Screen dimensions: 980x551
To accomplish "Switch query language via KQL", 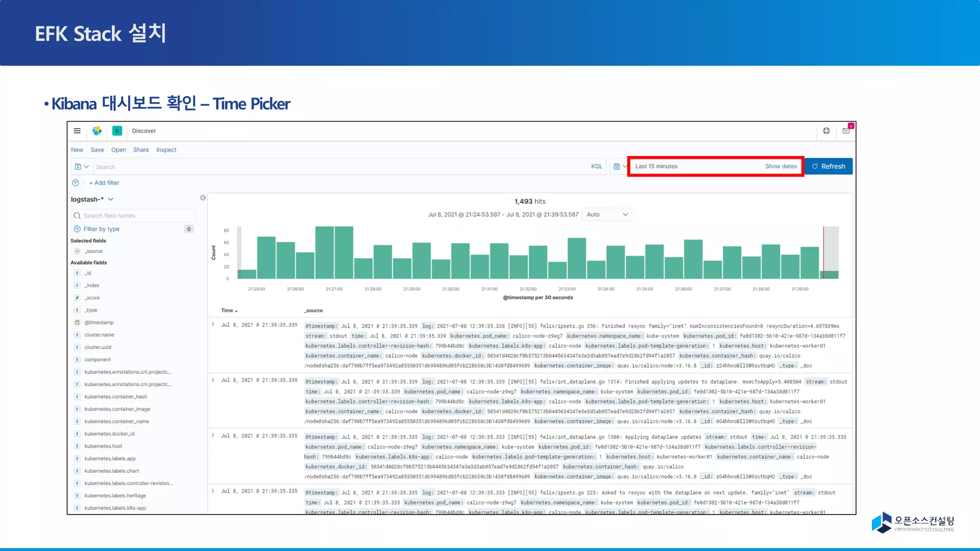I will [596, 166].
